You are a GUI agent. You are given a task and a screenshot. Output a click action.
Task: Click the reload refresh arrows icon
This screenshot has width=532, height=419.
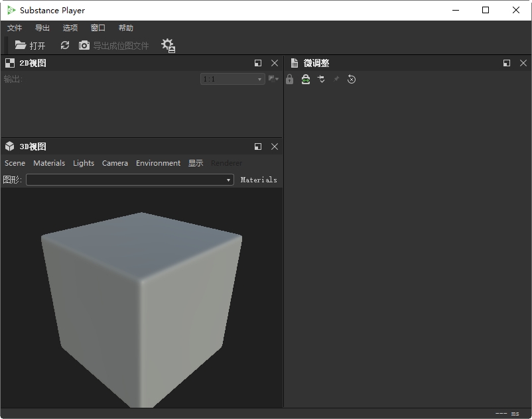point(64,45)
